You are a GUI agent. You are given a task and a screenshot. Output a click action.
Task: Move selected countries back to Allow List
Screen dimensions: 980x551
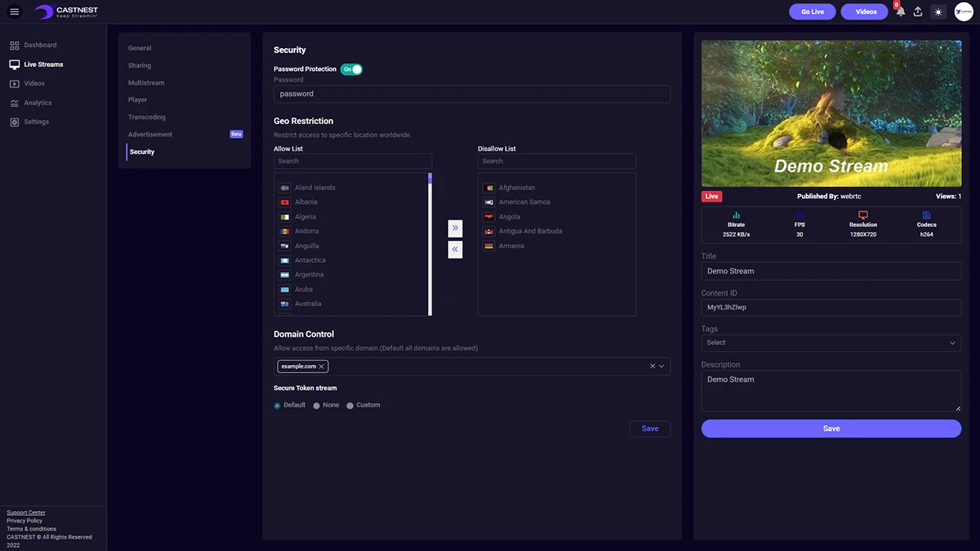[455, 249]
